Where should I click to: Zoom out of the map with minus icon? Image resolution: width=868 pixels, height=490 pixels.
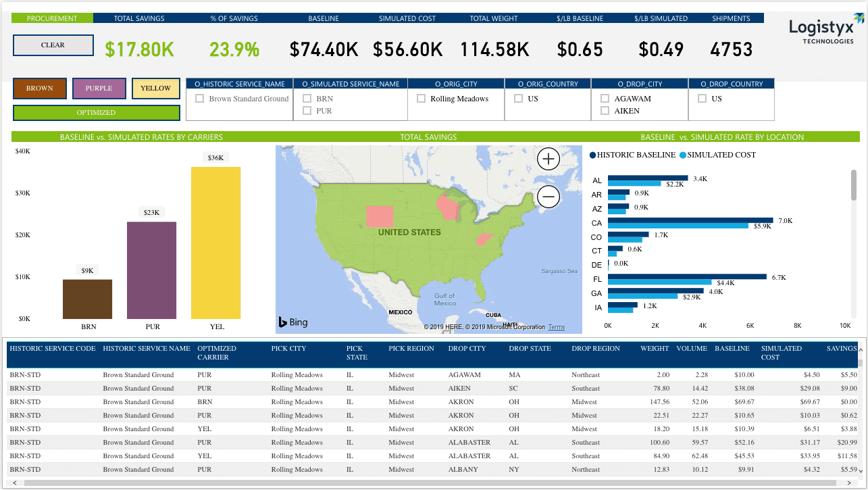tap(548, 197)
